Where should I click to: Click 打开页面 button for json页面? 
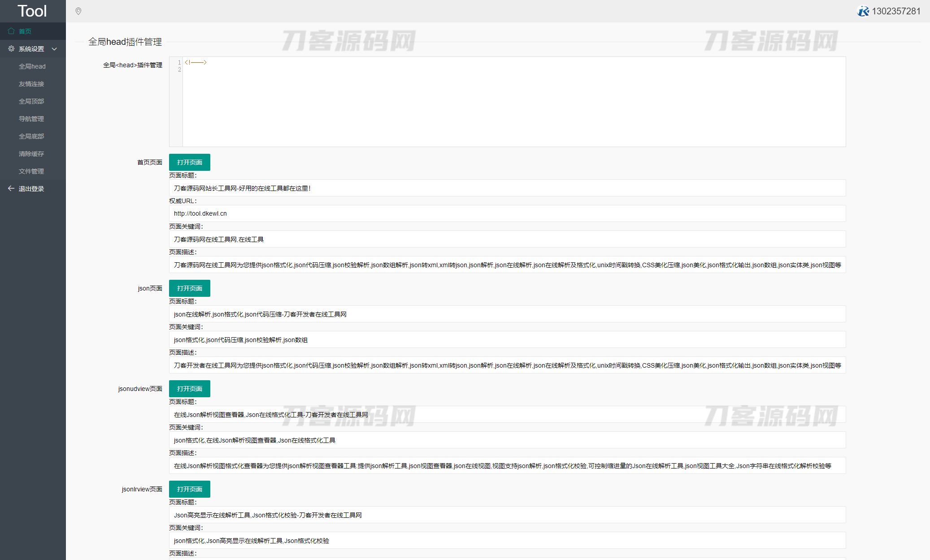click(189, 288)
